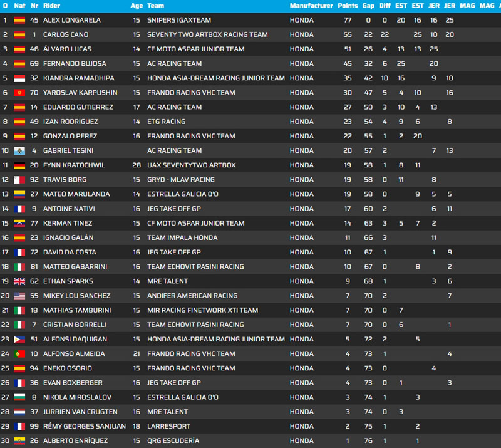Open rider Carlos Cano's entry
501x448 pixels.
pyautogui.click(x=66, y=34)
